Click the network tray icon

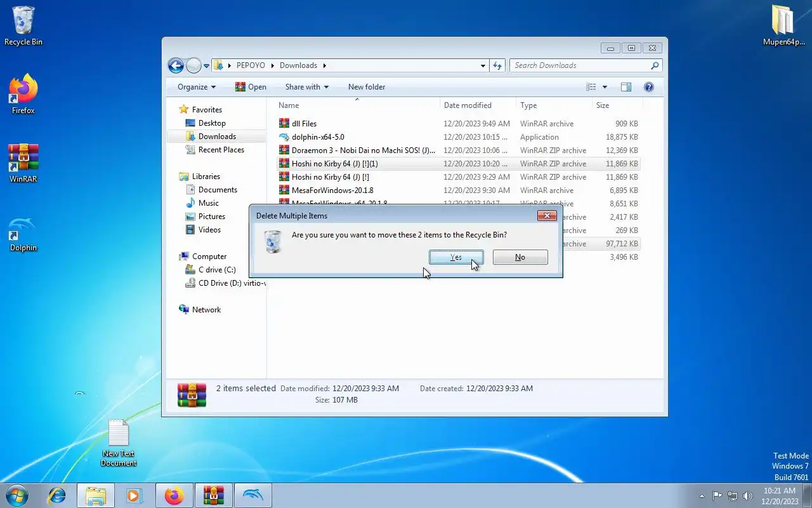coord(733,496)
